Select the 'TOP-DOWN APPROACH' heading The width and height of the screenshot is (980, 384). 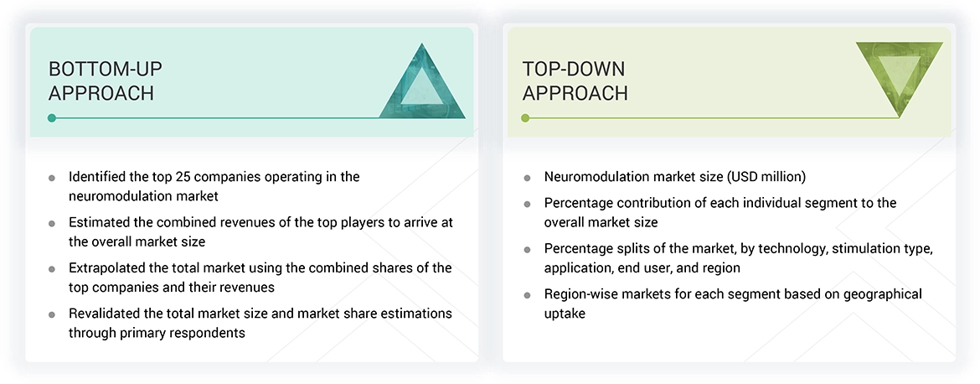(575, 80)
